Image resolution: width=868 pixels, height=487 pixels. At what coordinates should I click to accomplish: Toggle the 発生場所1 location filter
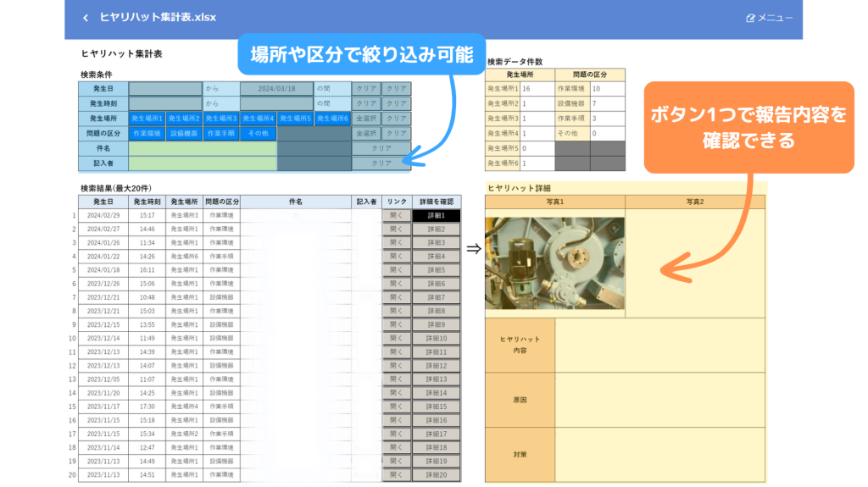point(147,119)
